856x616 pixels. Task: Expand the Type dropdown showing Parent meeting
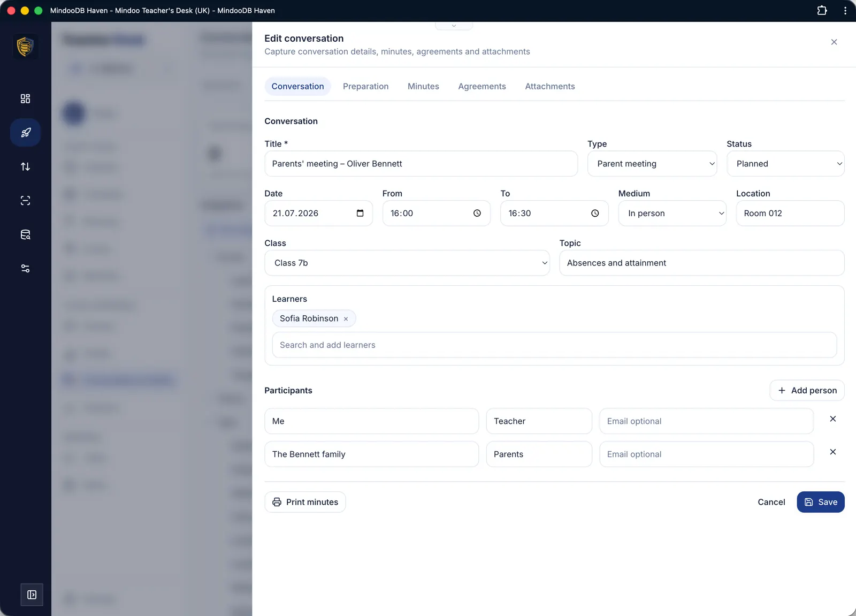click(652, 164)
